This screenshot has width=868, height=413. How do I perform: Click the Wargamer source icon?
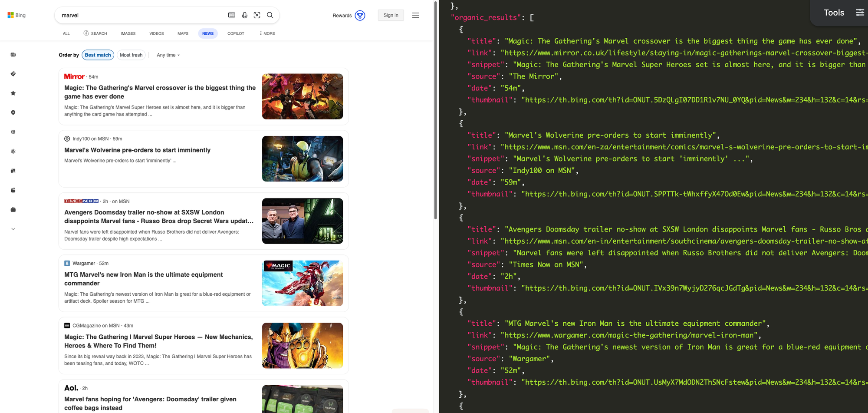point(67,264)
